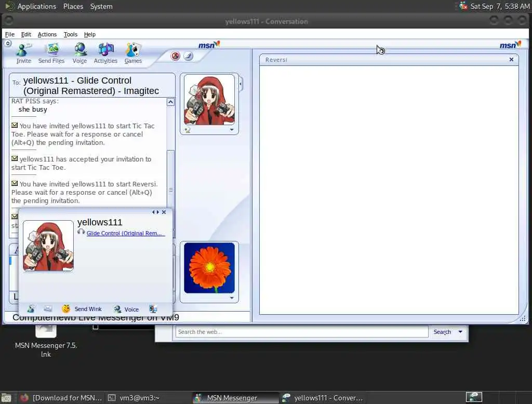Click the handwriting pen icon near msn logo
Screen dimensions: 532x404
point(188,56)
